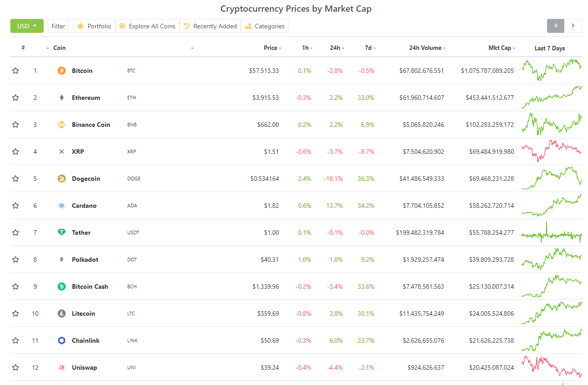Open Recently Added tab
Screen dimensions: 588x385
coord(210,26)
